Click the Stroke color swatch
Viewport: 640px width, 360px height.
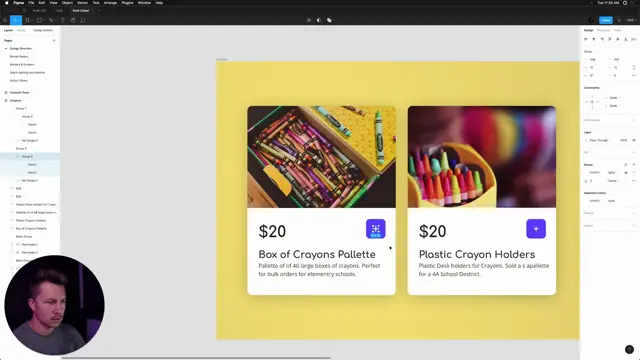587,173
